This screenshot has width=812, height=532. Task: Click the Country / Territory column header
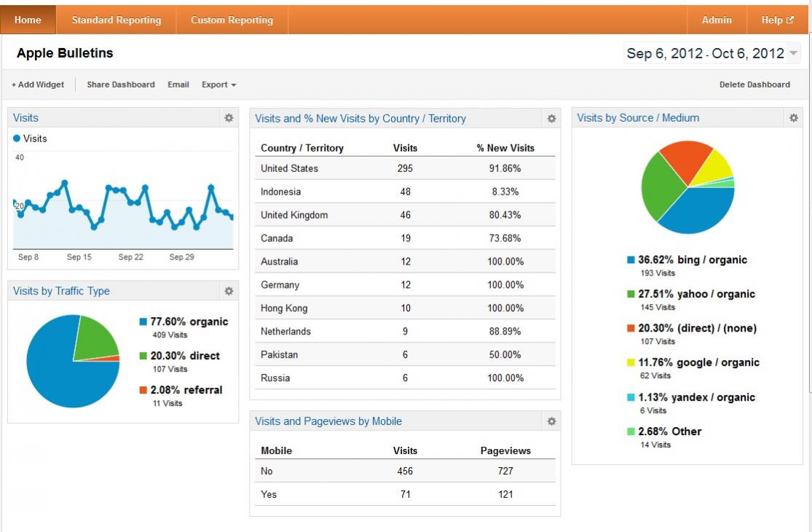point(302,148)
